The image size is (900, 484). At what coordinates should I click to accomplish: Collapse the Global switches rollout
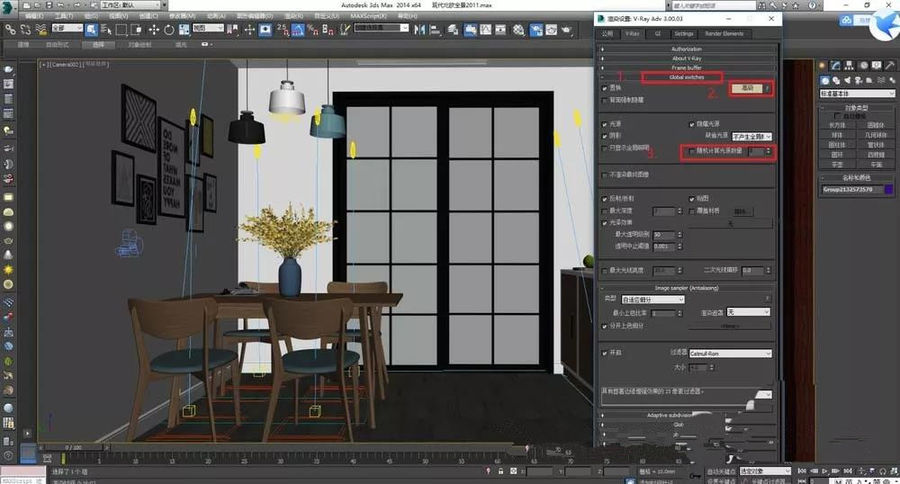[x=687, y=77]
